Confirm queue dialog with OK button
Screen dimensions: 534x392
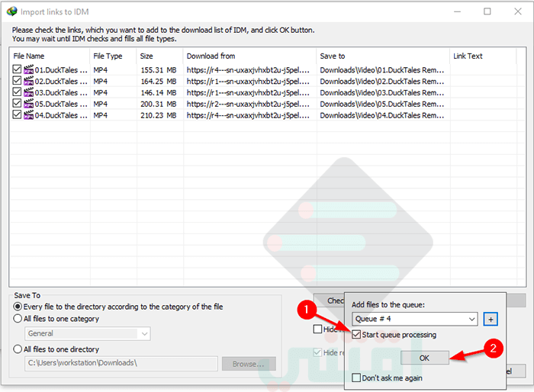[424, 358]
